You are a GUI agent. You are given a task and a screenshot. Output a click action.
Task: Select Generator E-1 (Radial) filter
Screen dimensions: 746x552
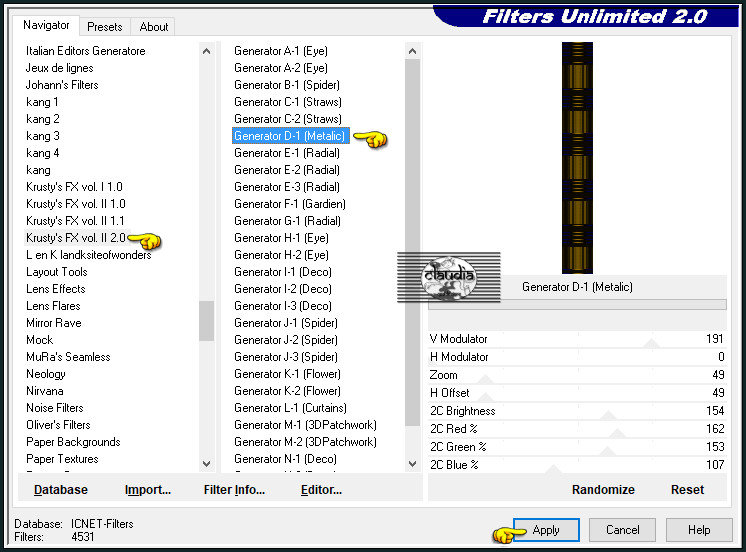coord(287,153)
